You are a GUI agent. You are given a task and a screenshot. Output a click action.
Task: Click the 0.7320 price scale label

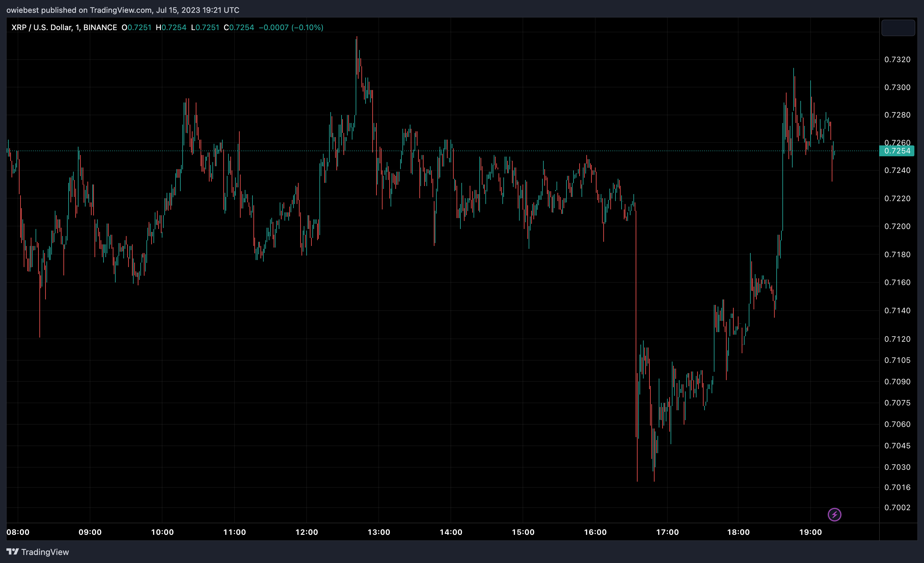point(897,59)
